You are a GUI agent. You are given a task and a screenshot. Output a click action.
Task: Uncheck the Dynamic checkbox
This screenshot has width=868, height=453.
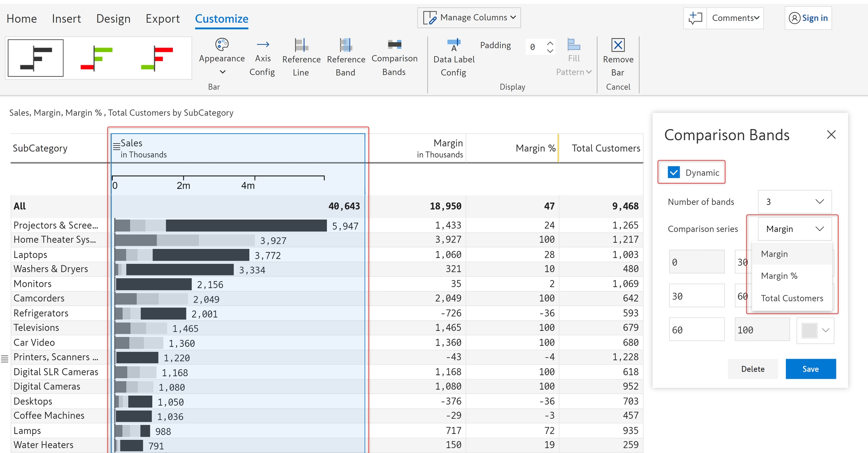(674, 173)
